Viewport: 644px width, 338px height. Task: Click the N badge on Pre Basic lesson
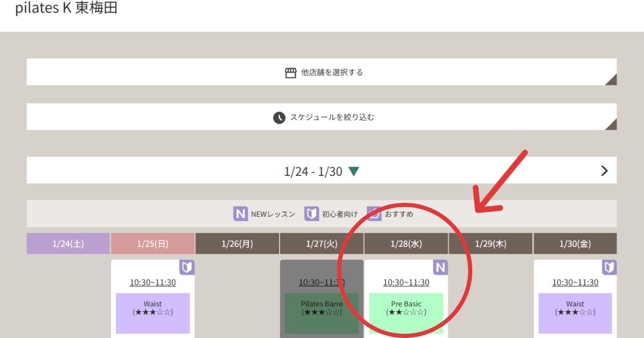point(440,267)
